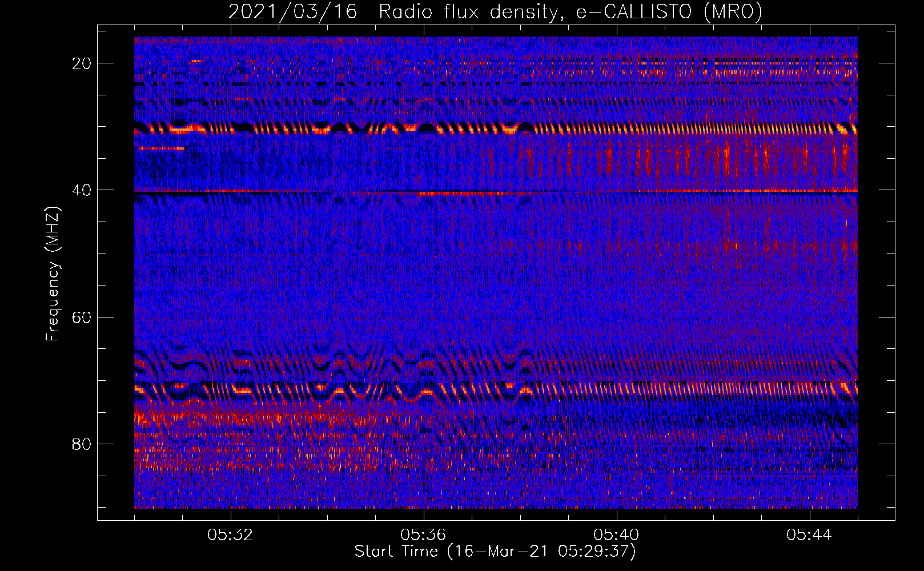Select the 40 MHz frequency tick label
The width and height of the screenshot is (924, 571).
pyautogui.click(x=82, y=190)
